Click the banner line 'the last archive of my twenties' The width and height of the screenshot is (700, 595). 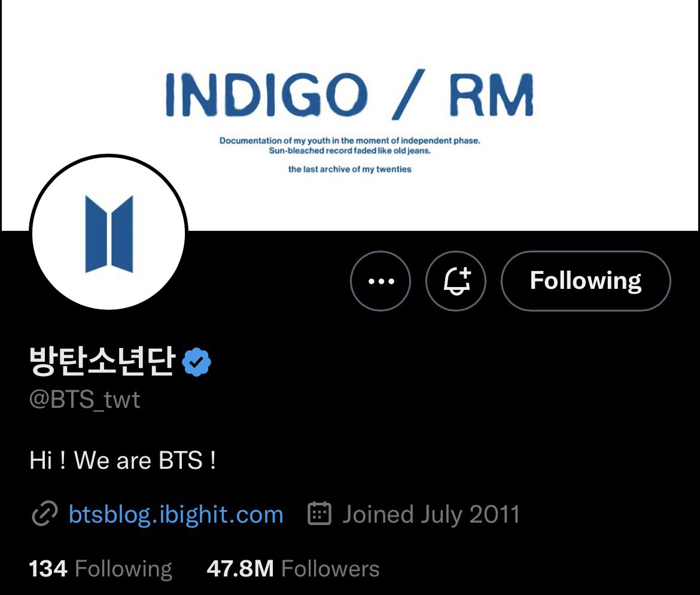tap(349, 169)
